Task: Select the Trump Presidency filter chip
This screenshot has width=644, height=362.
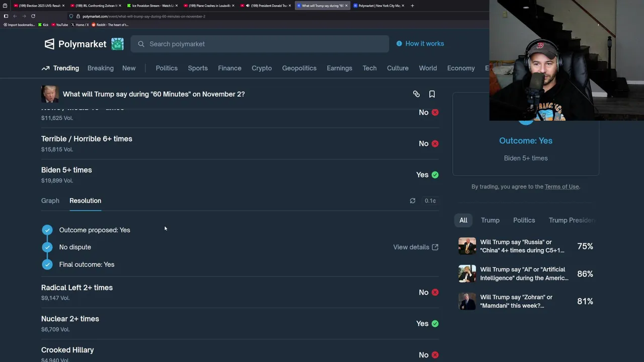Action: click(572, 220)
